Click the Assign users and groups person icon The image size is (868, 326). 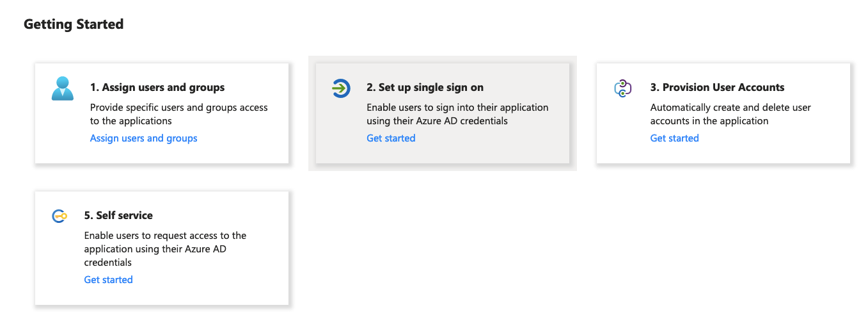(x=63, y=88)
